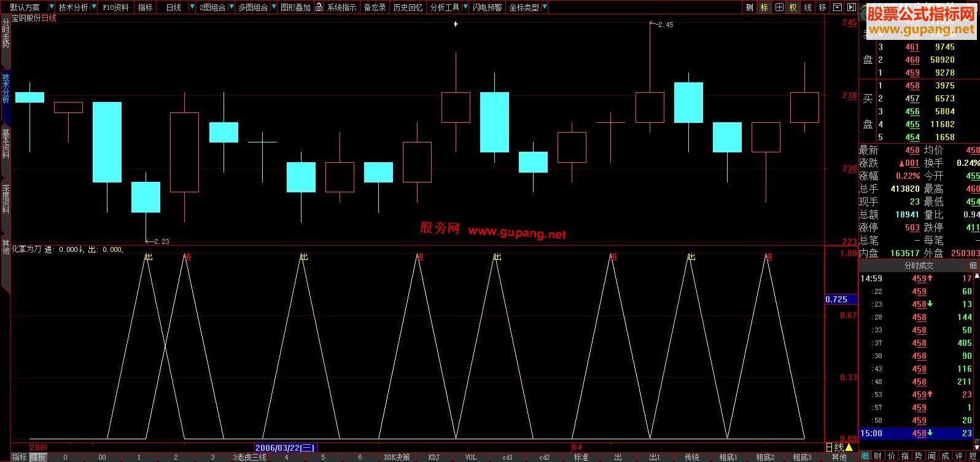Choose the 标准 indicator tab

[x=581, y=457]
